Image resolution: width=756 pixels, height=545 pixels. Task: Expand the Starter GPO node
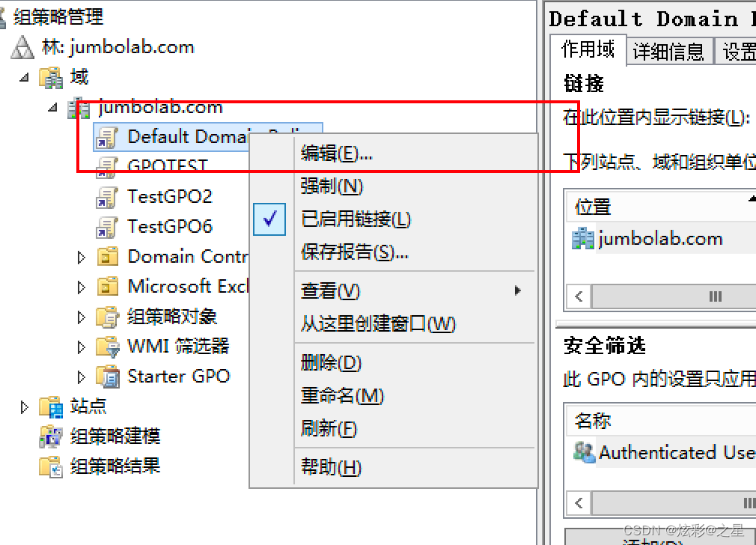pos(81,377)
